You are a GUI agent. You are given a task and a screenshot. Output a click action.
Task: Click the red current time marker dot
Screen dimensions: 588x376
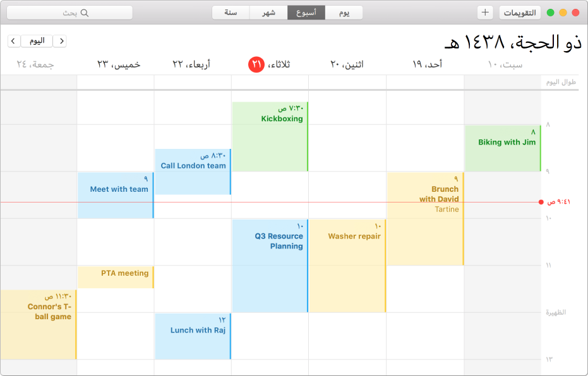tap(541, 203)
